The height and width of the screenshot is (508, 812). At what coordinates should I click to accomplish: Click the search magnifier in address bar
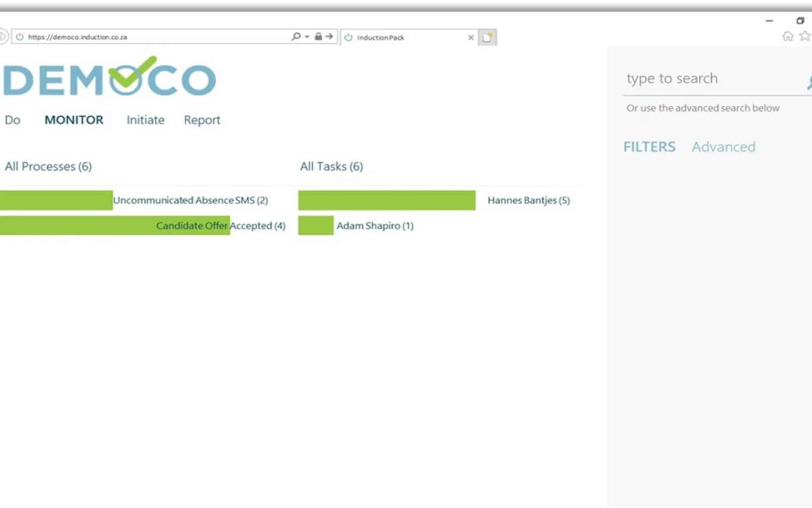coord(296,37)
